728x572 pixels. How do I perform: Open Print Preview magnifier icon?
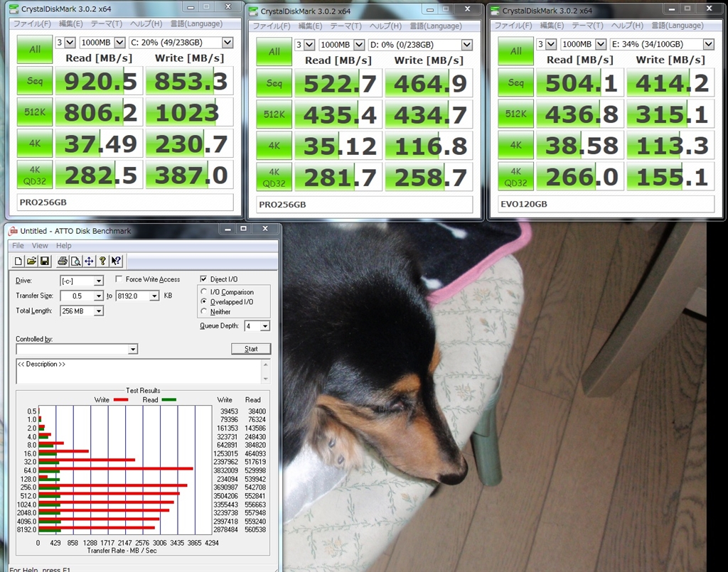click(x=75, y=261)
